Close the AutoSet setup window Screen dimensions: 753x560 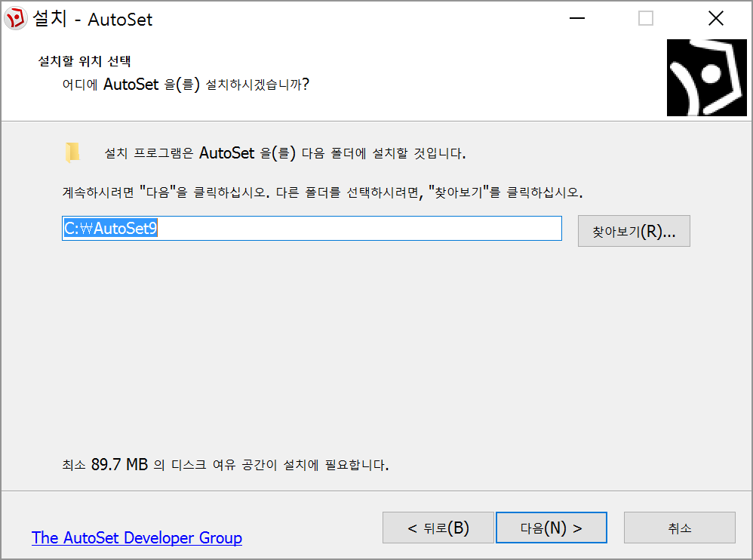point(715,19)
